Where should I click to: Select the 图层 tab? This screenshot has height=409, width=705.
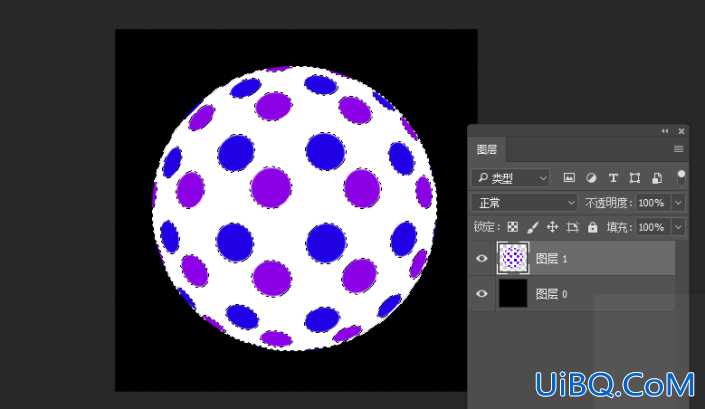click(x=487, y=150)
